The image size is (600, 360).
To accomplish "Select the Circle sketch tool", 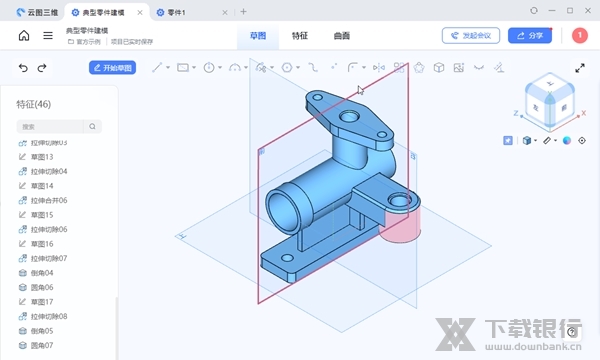I will pos(209,68).
